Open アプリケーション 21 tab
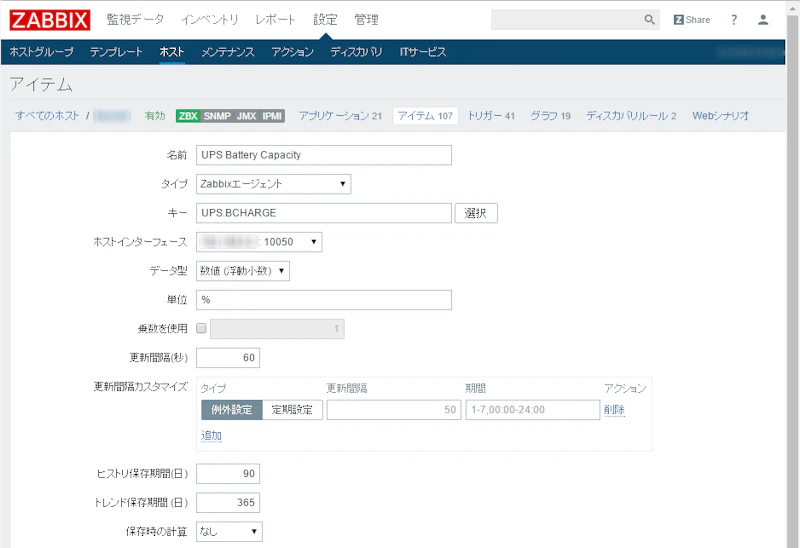The height and width of the screenshot is (548, 800). [x=340, y=116]
